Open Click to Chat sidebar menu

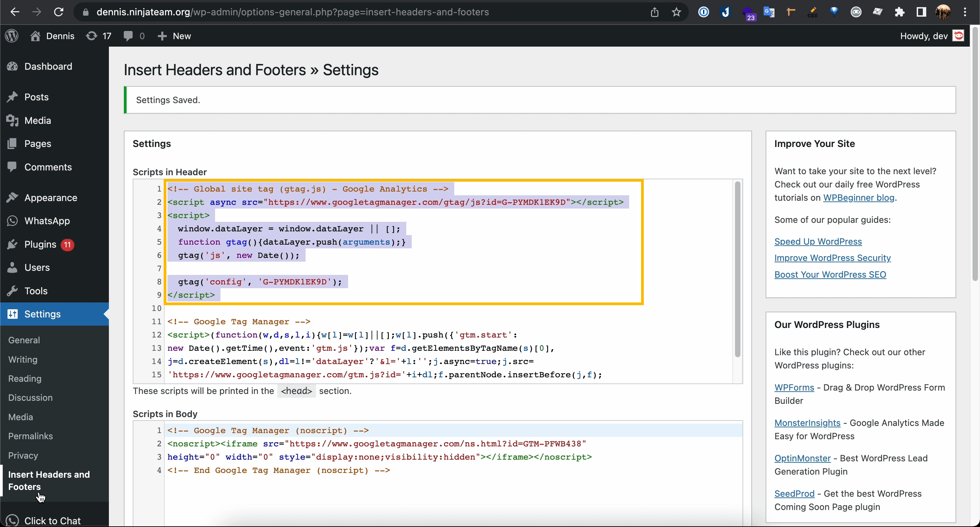54,520
